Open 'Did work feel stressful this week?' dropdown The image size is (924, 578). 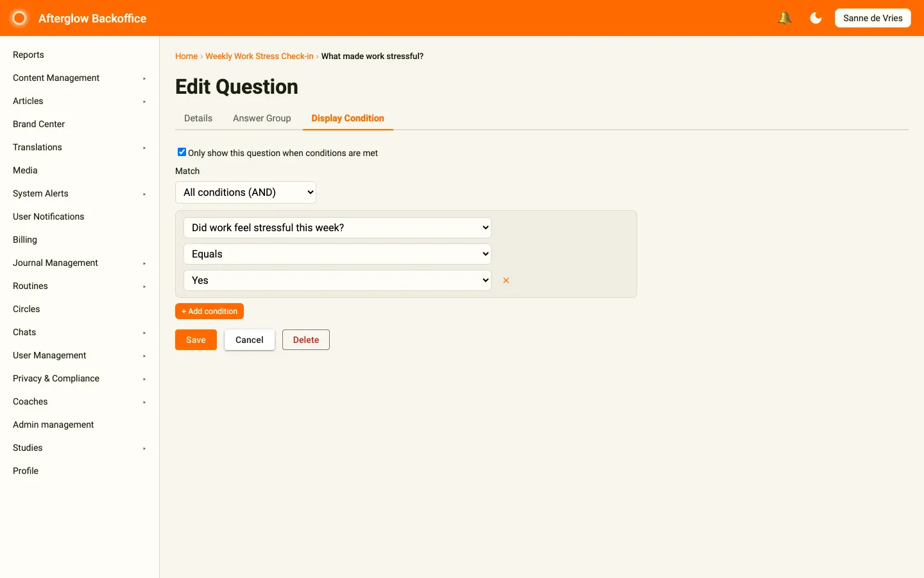click(338, 227)
